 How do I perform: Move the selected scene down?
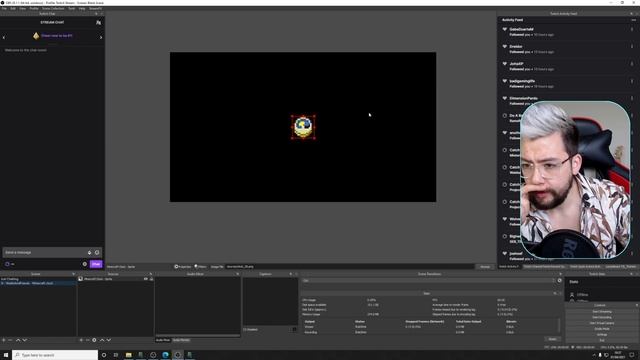(x=24, y=340)
